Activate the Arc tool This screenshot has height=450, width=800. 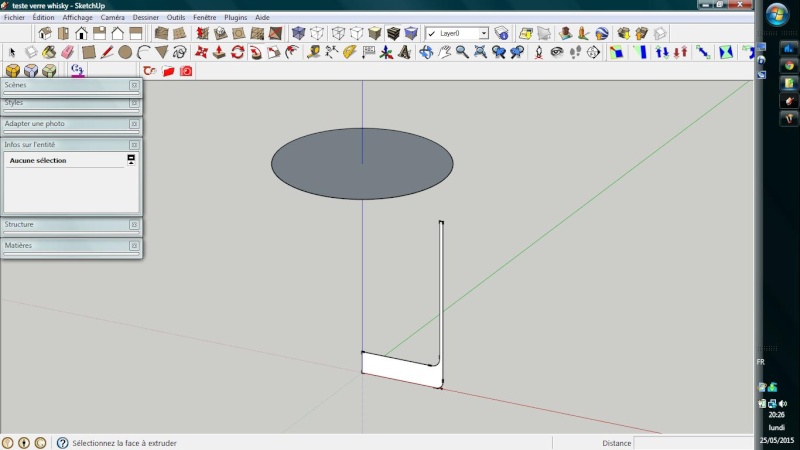coord(143,52)
